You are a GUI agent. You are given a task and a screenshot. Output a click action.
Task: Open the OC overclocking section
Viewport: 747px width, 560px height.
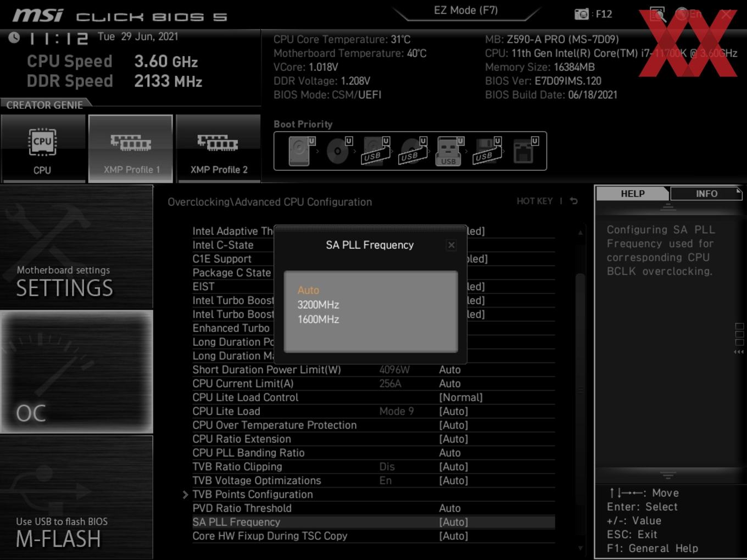[x=76, y=372]
